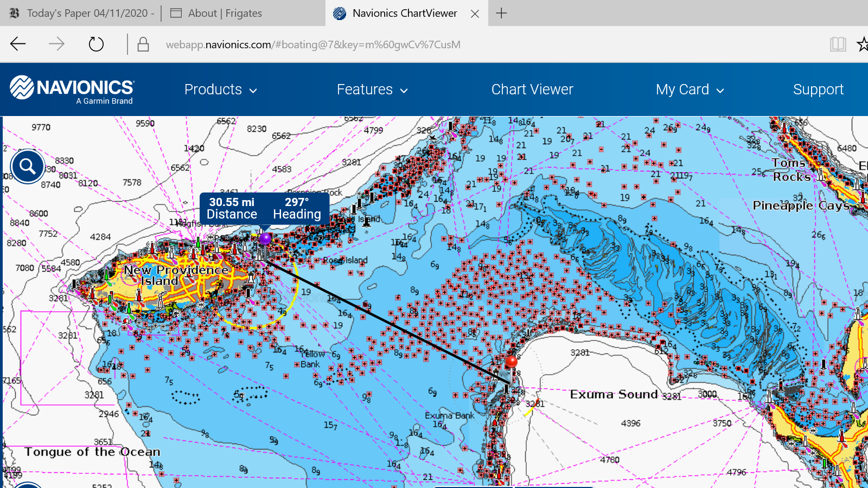Click the Tongue of the Ocean label
This screenshot has width=868, height=488.
(x=92, y=452)
